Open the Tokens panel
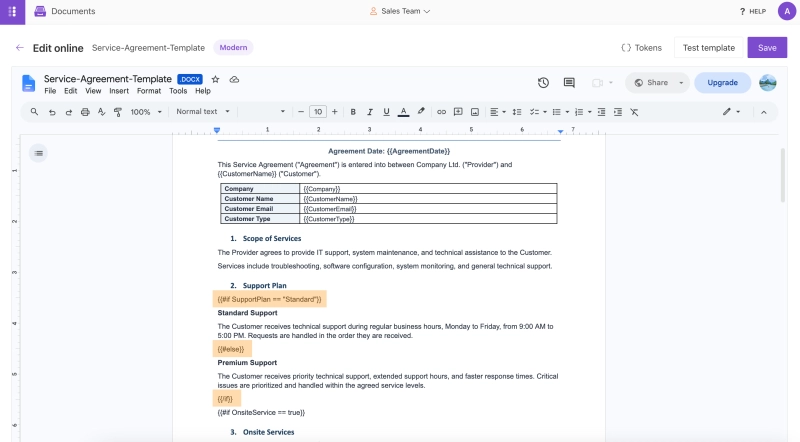 (x=641, y=47)
